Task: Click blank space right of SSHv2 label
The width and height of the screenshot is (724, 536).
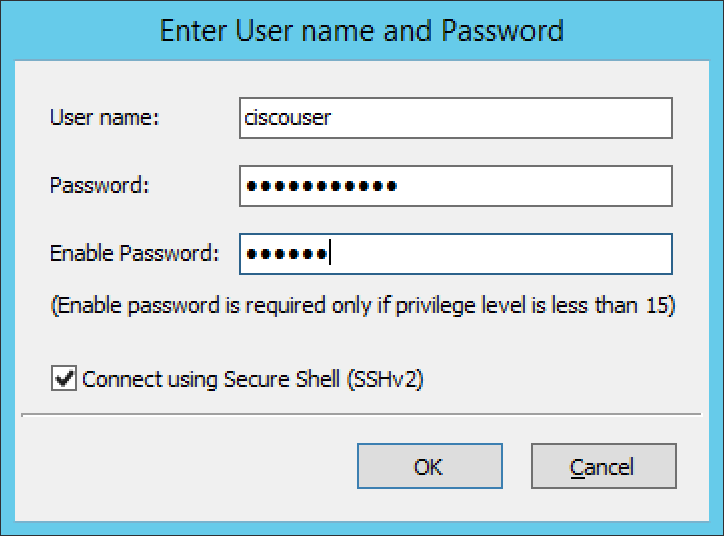Action: (x=560, y=379)
